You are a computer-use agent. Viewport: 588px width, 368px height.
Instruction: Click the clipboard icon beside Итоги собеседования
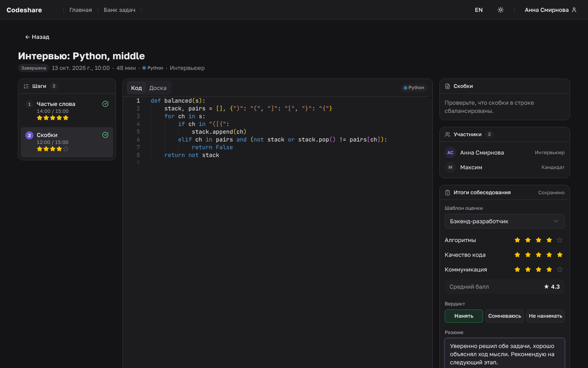click(x=448, y=193)
